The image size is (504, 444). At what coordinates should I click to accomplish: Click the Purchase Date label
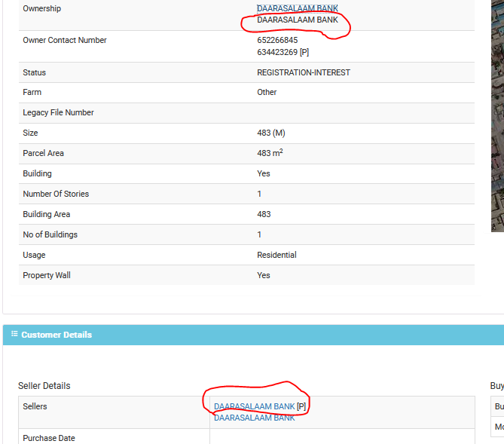coord(49,438)
